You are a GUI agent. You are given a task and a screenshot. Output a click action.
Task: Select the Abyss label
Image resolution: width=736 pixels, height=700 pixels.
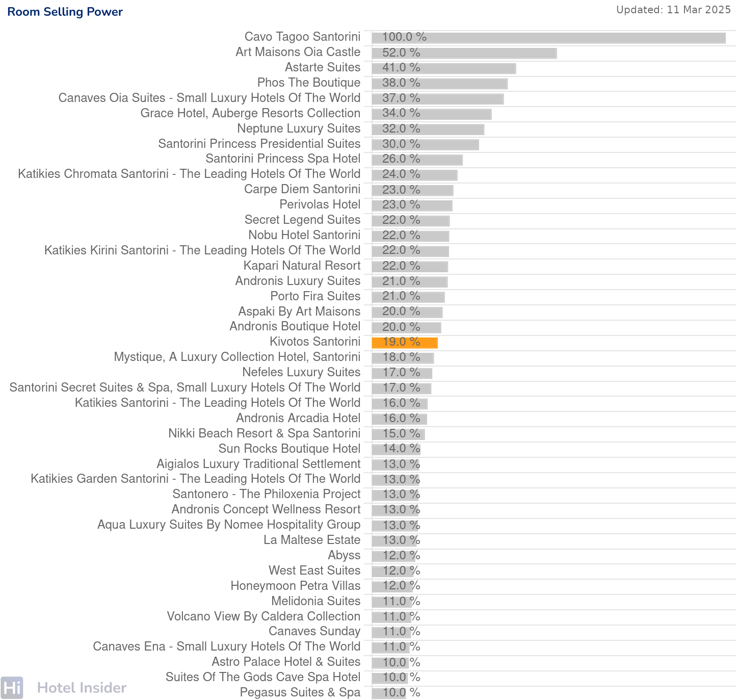tap(344, 555)
